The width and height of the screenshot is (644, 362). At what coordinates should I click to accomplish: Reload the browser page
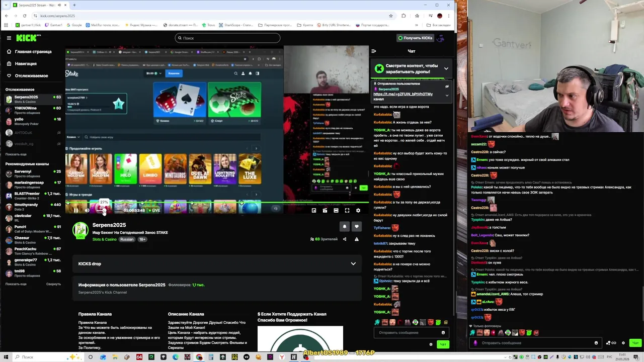[24, 16]
